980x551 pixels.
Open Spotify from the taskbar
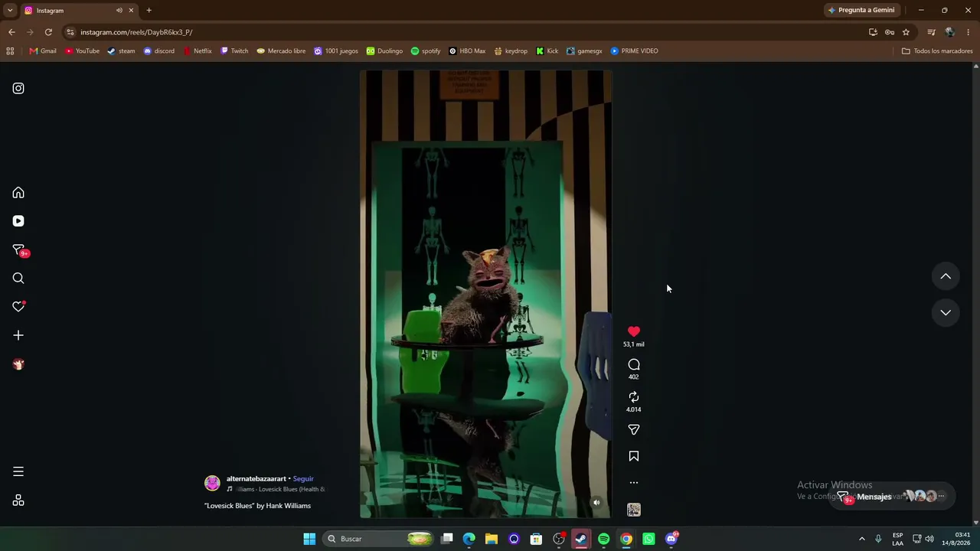pos(603,539)
